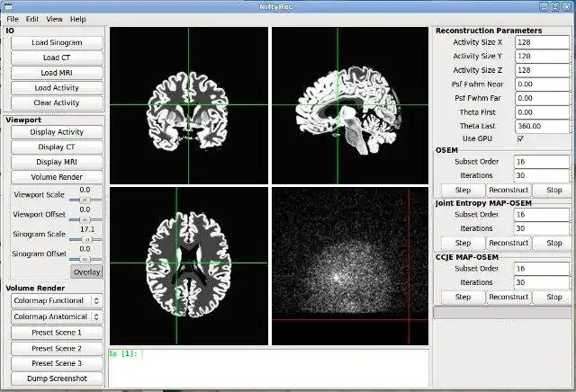Image resolution: width=576 pixels, height=392 pixels.
Task: Click Preset Scene 3 button
Action: click(x=57, y=363)
